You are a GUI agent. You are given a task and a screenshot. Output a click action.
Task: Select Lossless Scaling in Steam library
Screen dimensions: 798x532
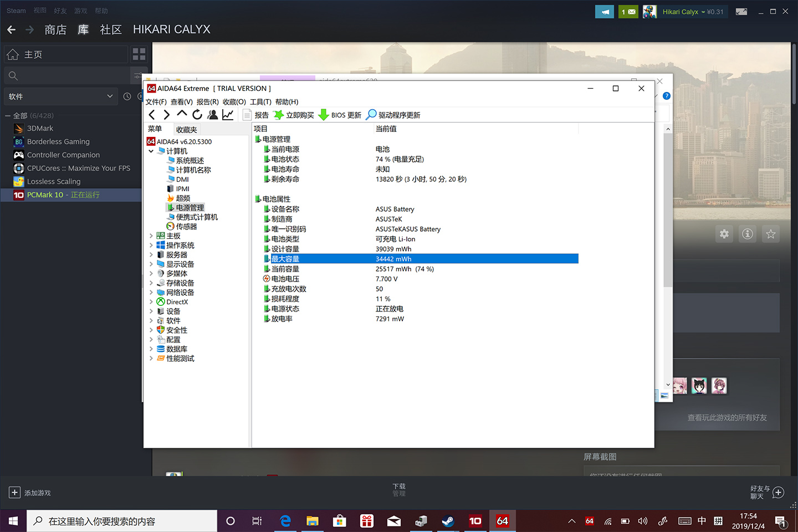pyautogui.click(x=54, y=181)
